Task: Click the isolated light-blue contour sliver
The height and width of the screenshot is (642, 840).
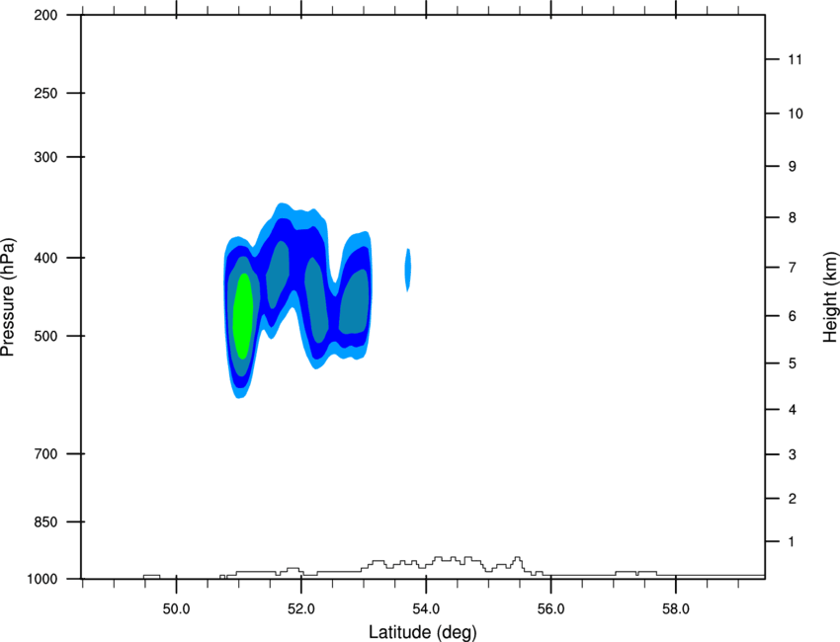Action: click(x=408, y=270)
